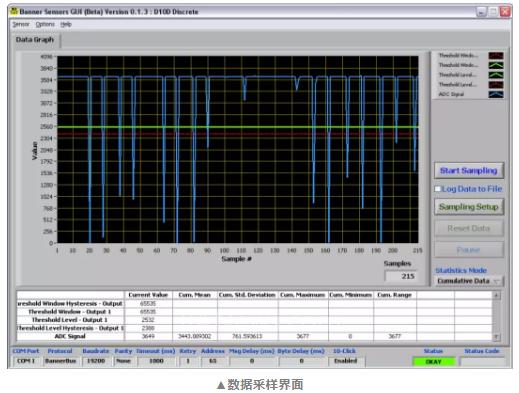Select the Data Graph tab
The height and width of the screenshot is (393, 519).
(x=35, y=40)
